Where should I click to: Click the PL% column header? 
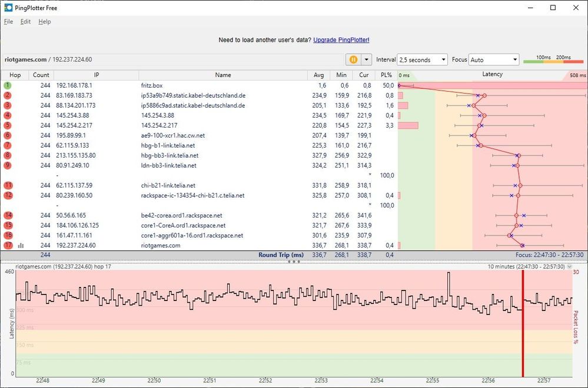click(x=386, y=75)
